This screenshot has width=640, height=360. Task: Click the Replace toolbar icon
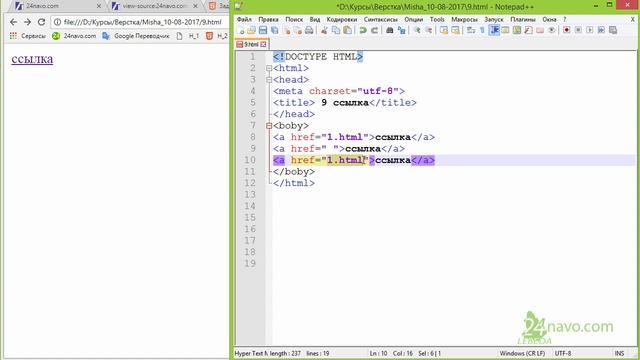[x=401, y=30]
